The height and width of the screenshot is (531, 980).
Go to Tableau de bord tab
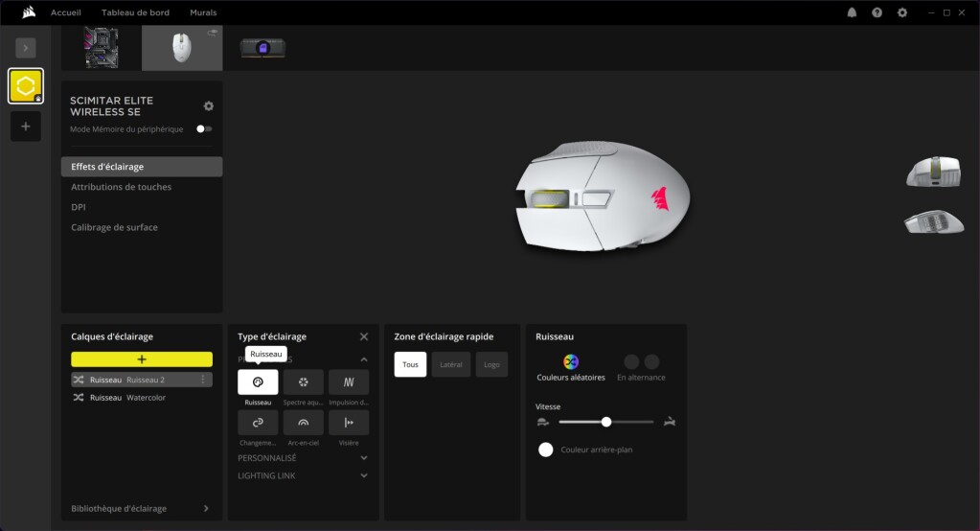(136, 12)
